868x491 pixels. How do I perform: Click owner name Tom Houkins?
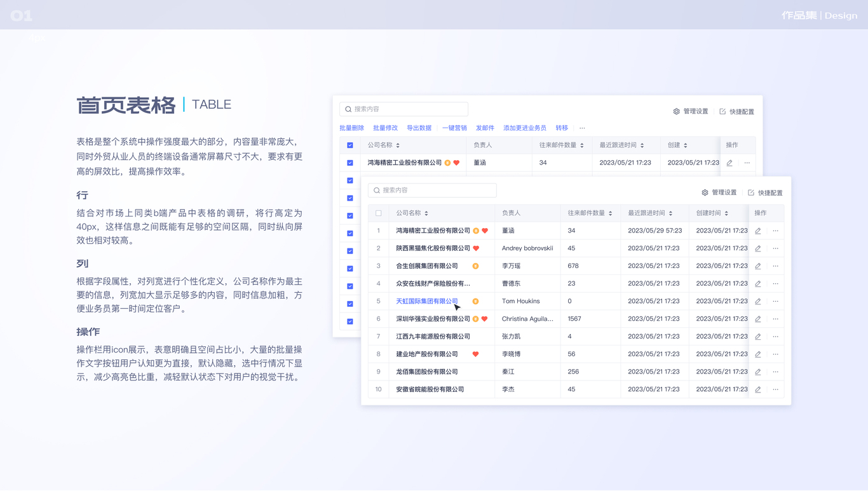pyautogui.click(x=521, y=301)
